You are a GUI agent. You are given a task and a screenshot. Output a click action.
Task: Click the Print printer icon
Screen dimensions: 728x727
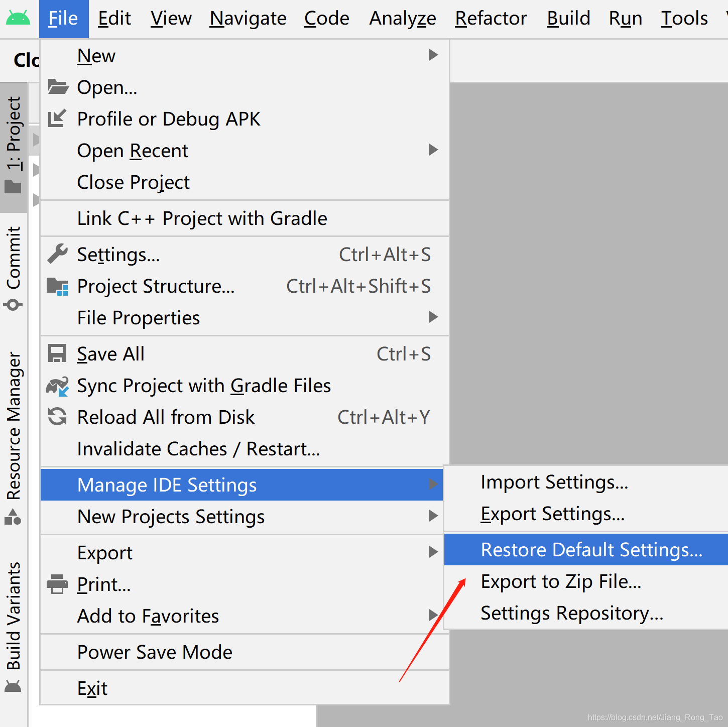click(x=57, y=584)
